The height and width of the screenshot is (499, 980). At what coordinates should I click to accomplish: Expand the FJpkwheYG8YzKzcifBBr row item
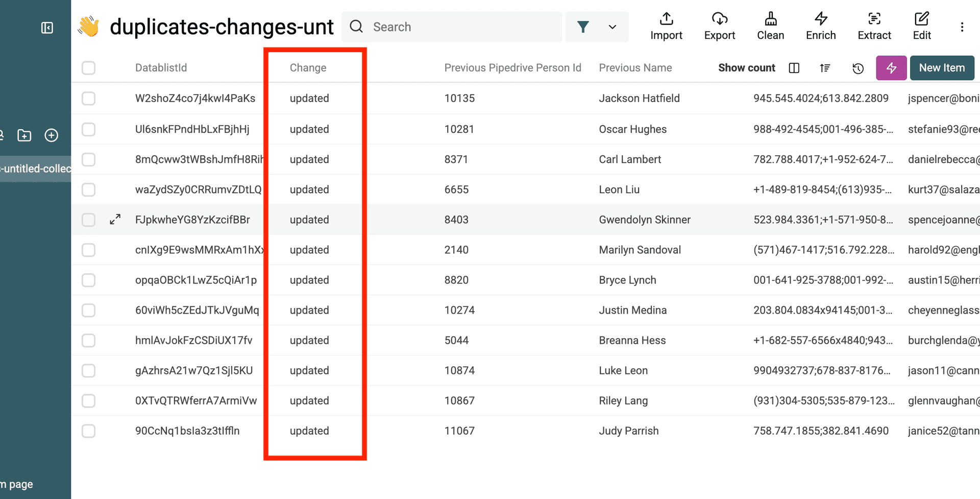tap(115, 220)
